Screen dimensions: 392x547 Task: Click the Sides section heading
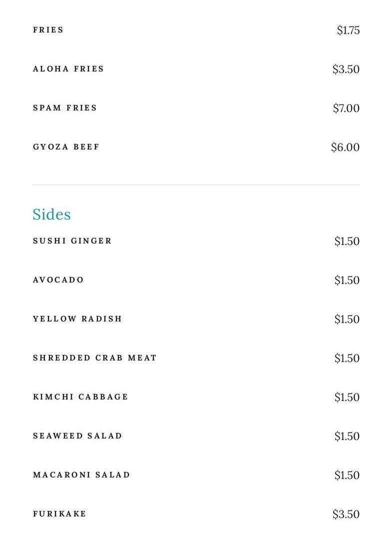coord(51,214)
